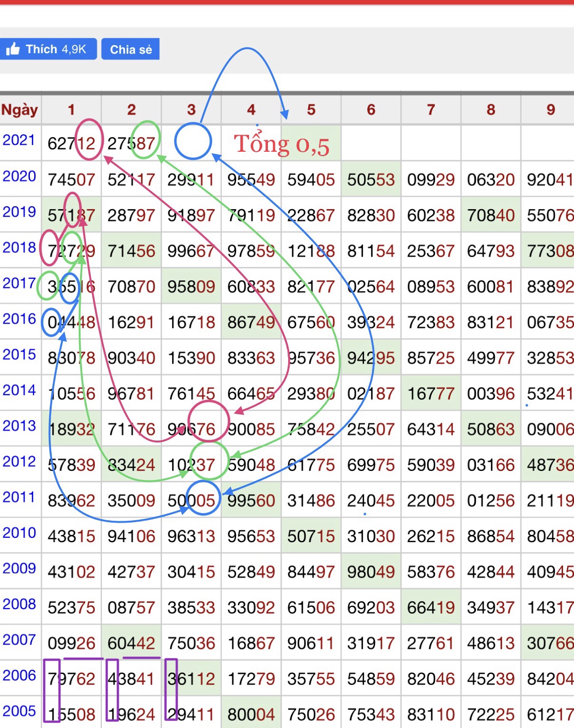Go to the 2010 year link
This screenshot has height=728, width=574.
(x=19, y=533)
